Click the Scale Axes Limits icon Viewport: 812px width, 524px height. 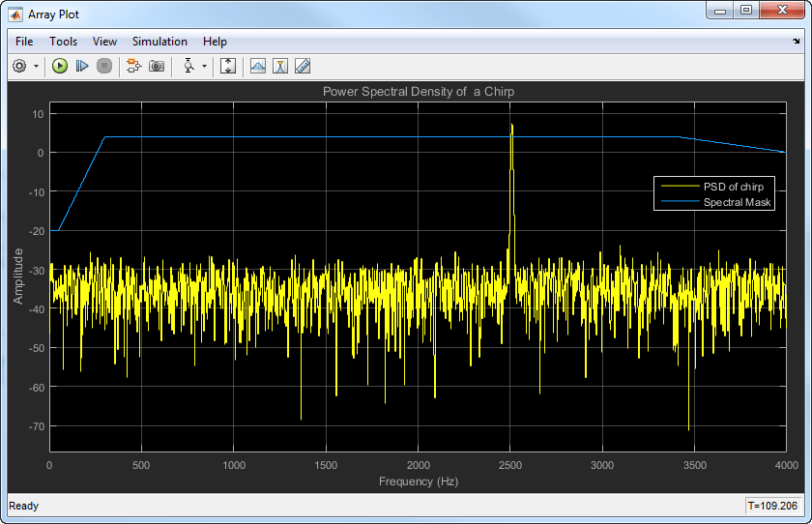pos(228,67)
